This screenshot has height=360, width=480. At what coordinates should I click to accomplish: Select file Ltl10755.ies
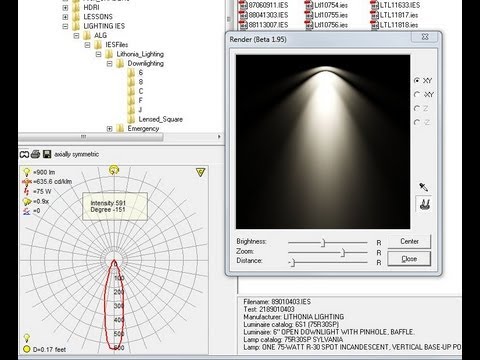(x=326, y=15)
